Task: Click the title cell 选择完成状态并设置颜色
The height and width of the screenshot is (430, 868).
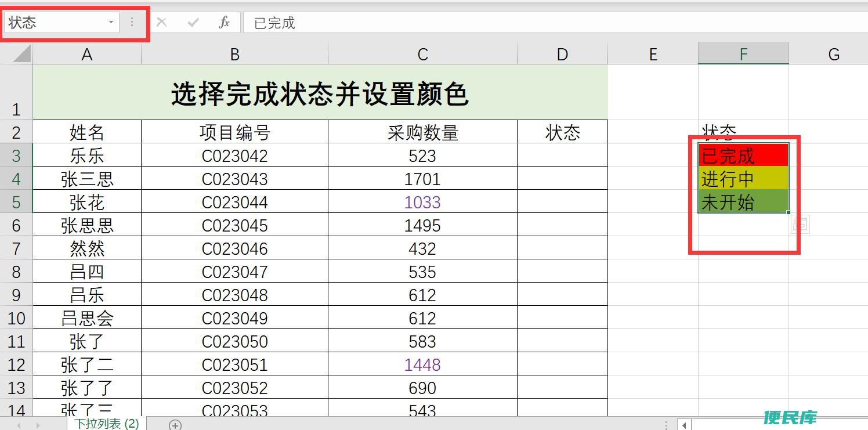Action: click(320, 92)
